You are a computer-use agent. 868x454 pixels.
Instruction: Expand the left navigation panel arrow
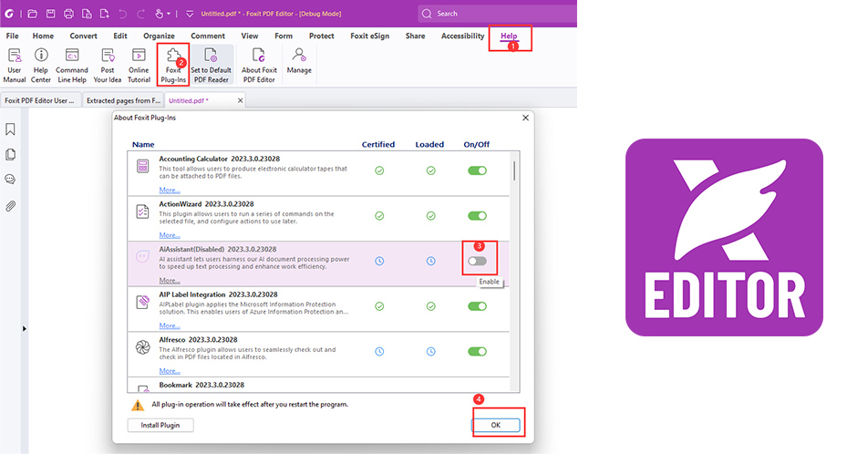[x=25, y=329]
